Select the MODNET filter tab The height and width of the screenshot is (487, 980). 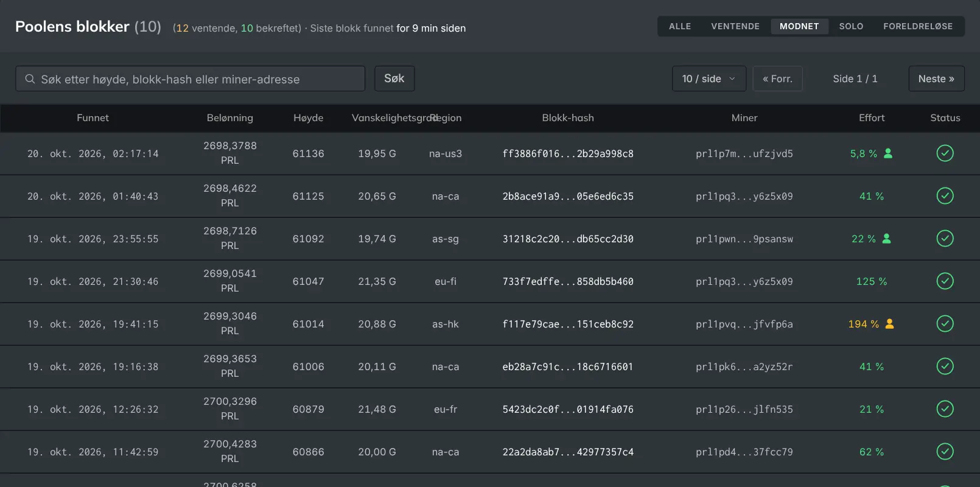click(799, 26)
